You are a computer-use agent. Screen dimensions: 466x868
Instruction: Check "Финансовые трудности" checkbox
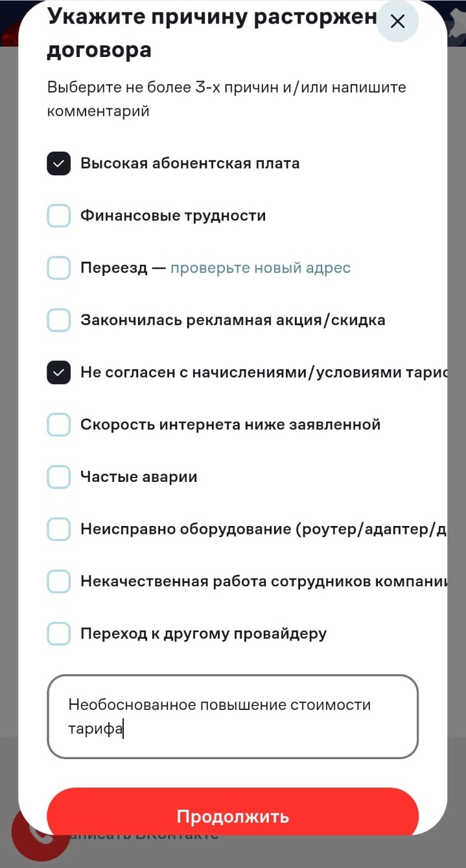tap(58, 216)
